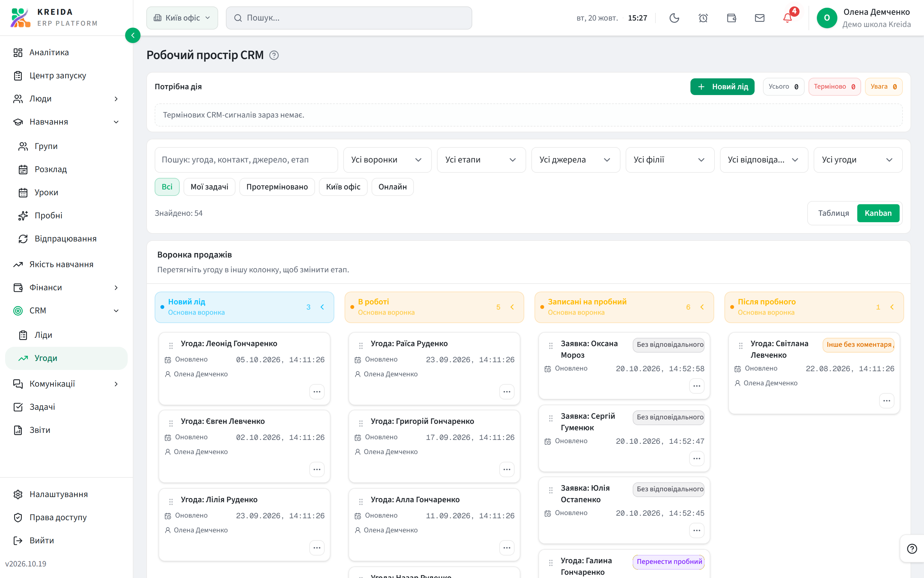Select the Всі quick filter chip
Viewport: 924px width, 578px height.
[167, 187]
